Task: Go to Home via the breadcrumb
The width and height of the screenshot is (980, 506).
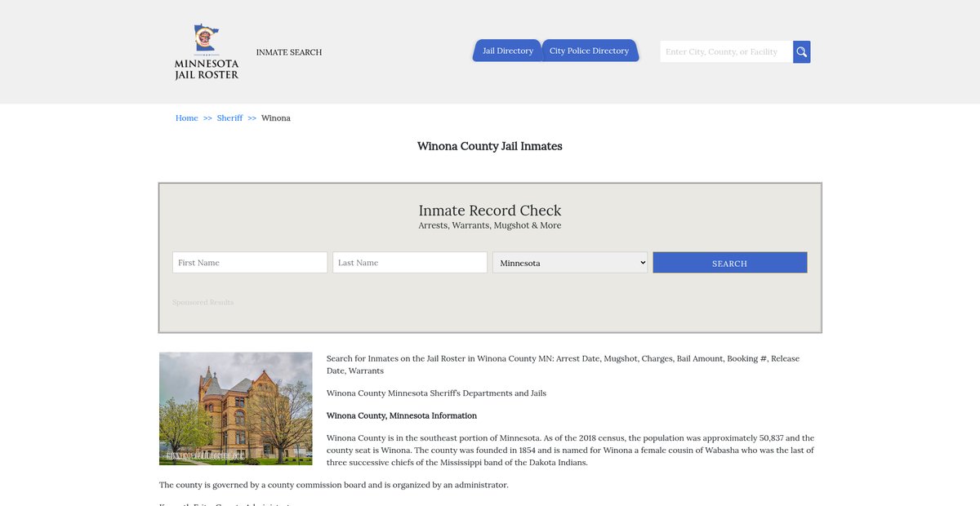Action: [x=186, y=118]
